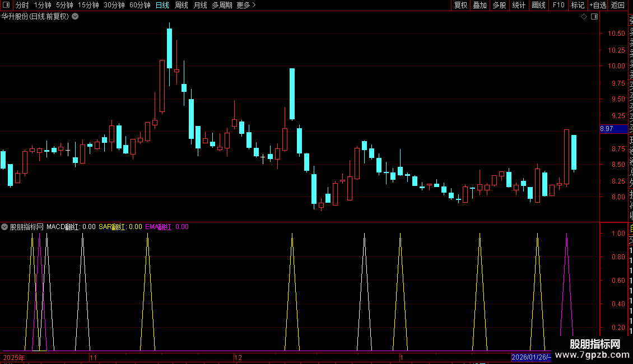This screenshot has height=364, width=633.
Task: Open 多周期 multi-period view
Action: tap(222, 5)
